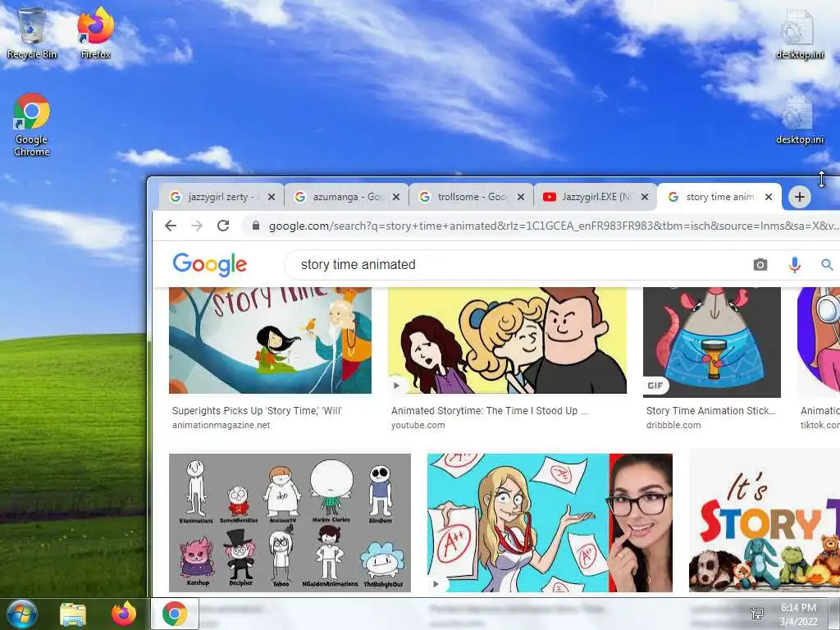Click the blue magnifier search button
Viewport: 840px width, 630px height.
(827, 265)
